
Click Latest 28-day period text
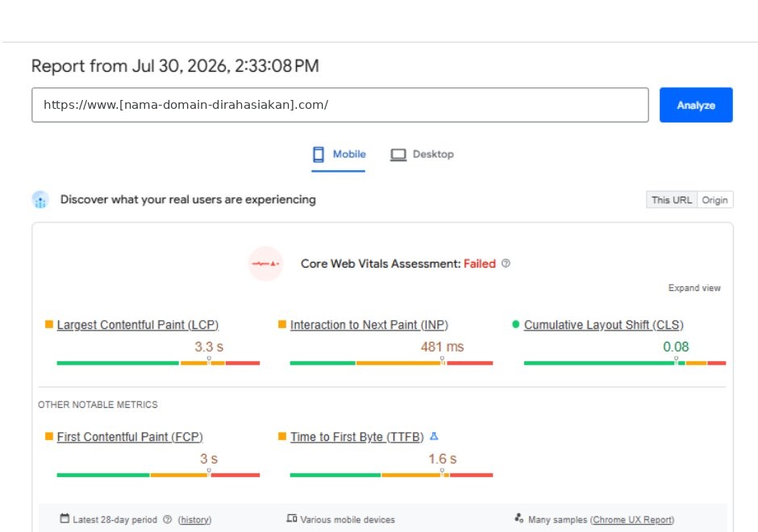pos(115,520)
